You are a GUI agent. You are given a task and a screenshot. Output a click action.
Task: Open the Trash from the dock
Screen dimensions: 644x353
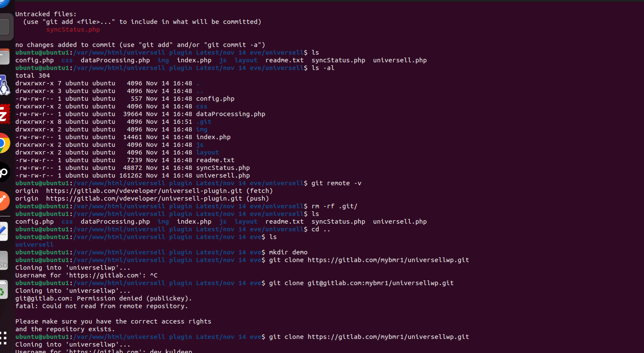(3, 290)
